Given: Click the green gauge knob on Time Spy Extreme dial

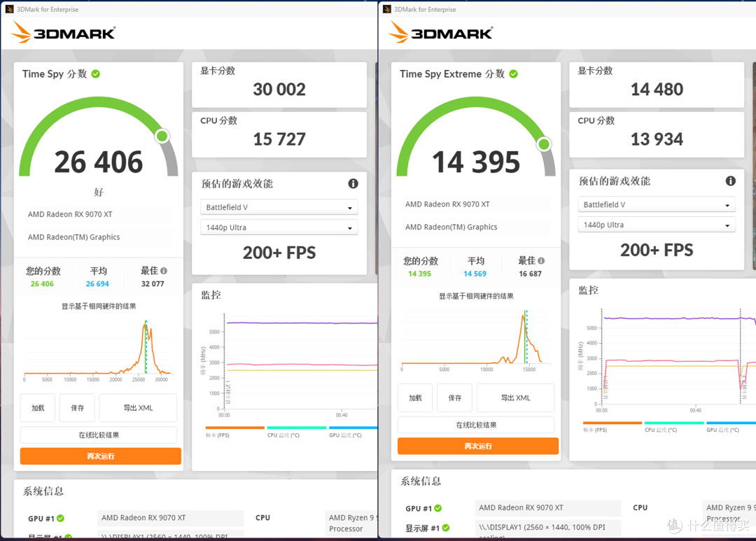Looking at the screenshot, I should tap(544, 143).
